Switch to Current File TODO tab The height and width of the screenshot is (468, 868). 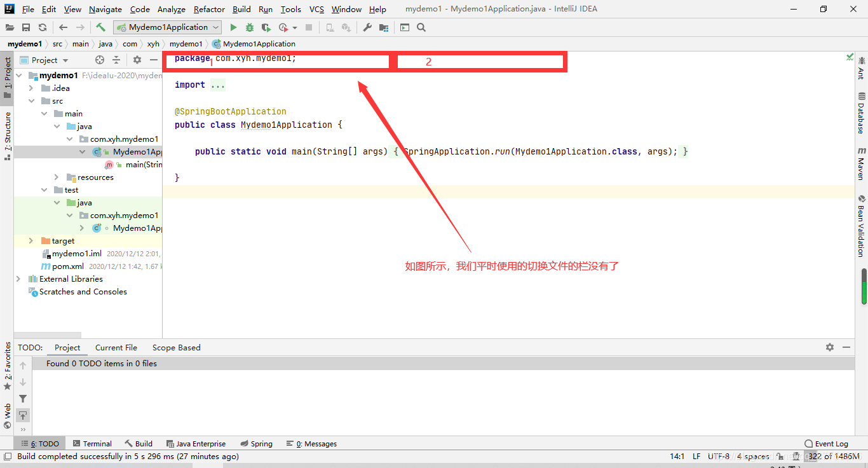coord(116,348)
